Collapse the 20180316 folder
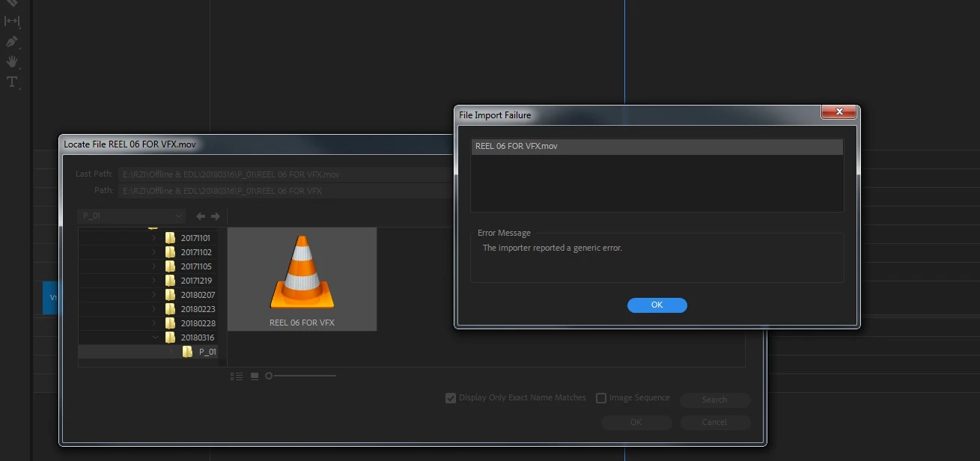Viewport: 980px width, 461px height. click(155, 338)
